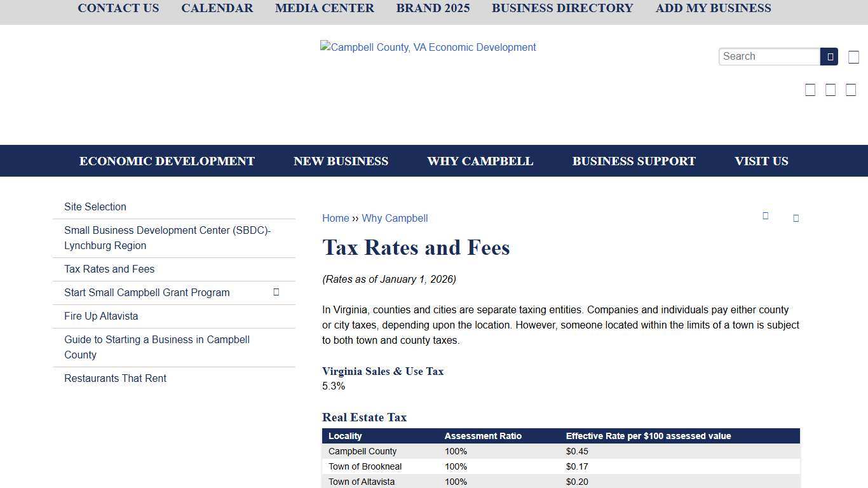Choose Fire Up Altavista sidebar item
868x488 pixels.
[x=100, y=316]
